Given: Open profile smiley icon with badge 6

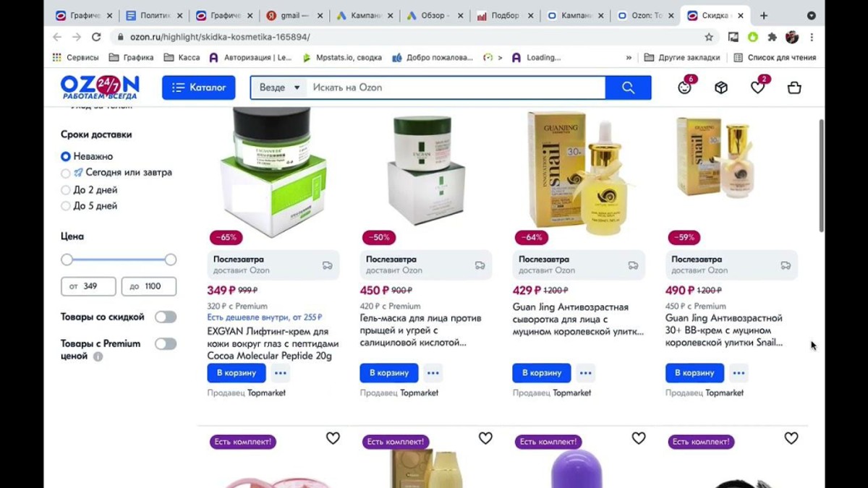Looking at the screenshot, I should [x=684, y=87].
